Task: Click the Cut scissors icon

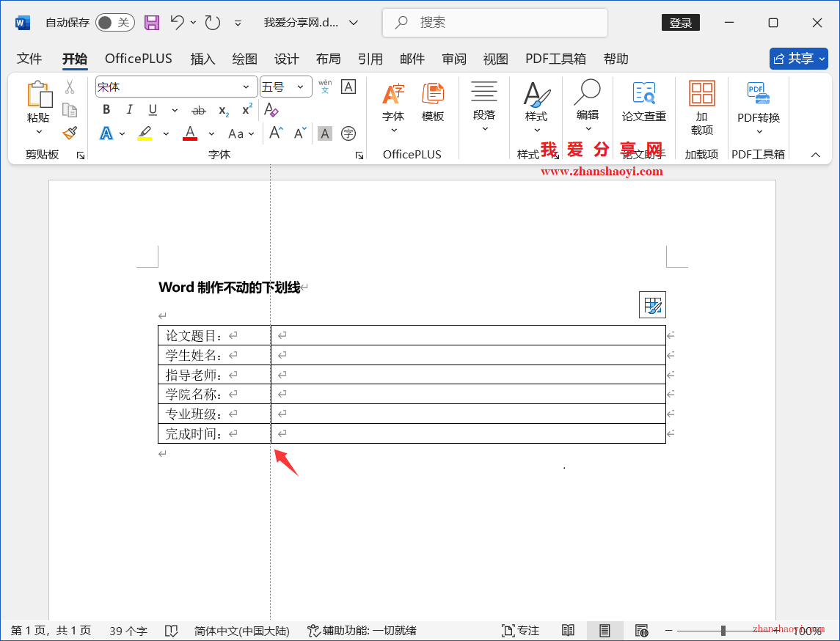Action: tap(70, 87)
